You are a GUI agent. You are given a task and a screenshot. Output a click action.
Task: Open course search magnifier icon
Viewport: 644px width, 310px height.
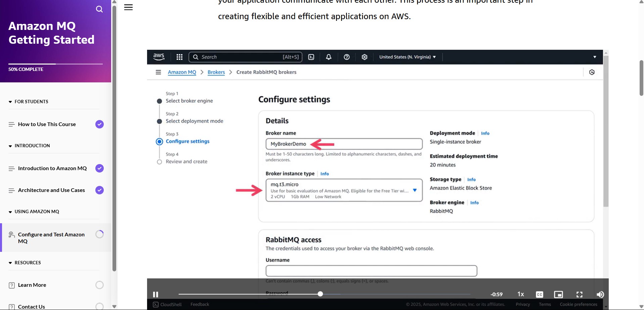point(99,9)
